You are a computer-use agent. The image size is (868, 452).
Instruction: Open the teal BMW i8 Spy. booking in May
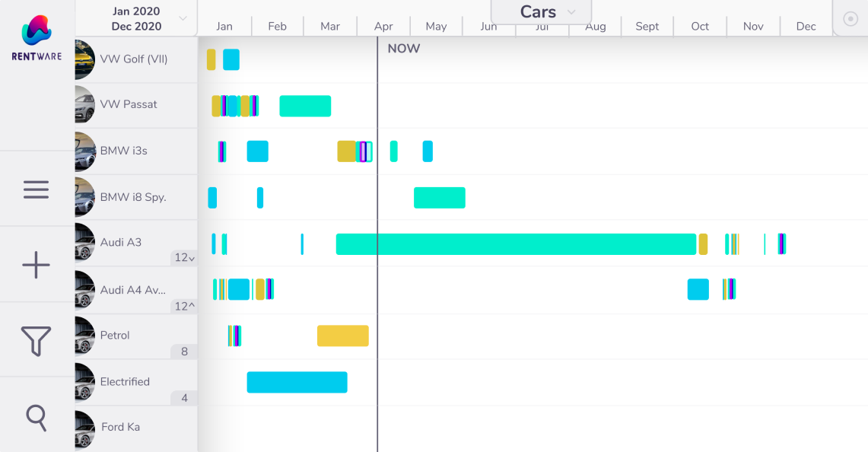pos(440,198)
